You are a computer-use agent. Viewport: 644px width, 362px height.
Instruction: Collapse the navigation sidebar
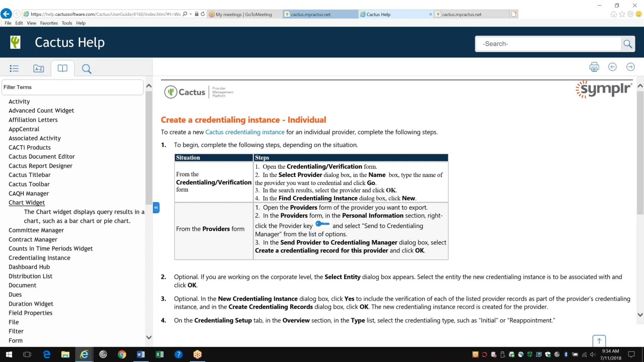tap(156, 207)
